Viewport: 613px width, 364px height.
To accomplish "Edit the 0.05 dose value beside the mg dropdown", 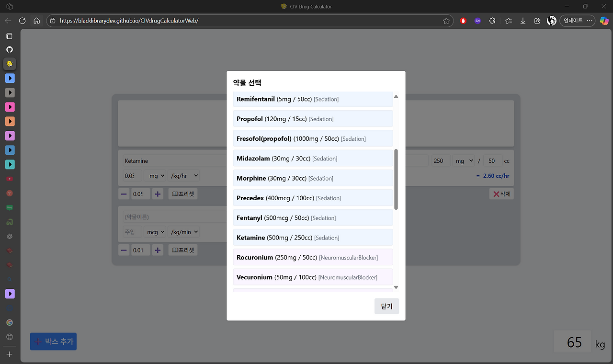I will [132, 176].
